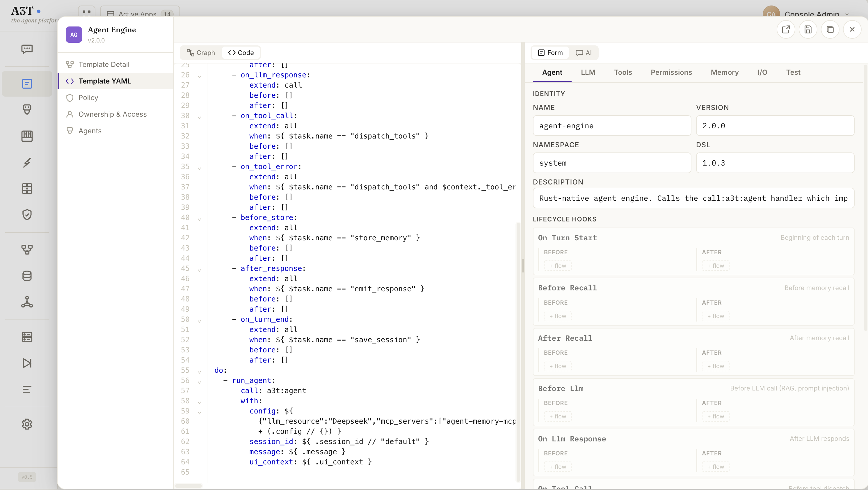This screenshot has height=490, width=868.
Task: Open the server rack icon in sidebar
Action: tap(27, 337)
